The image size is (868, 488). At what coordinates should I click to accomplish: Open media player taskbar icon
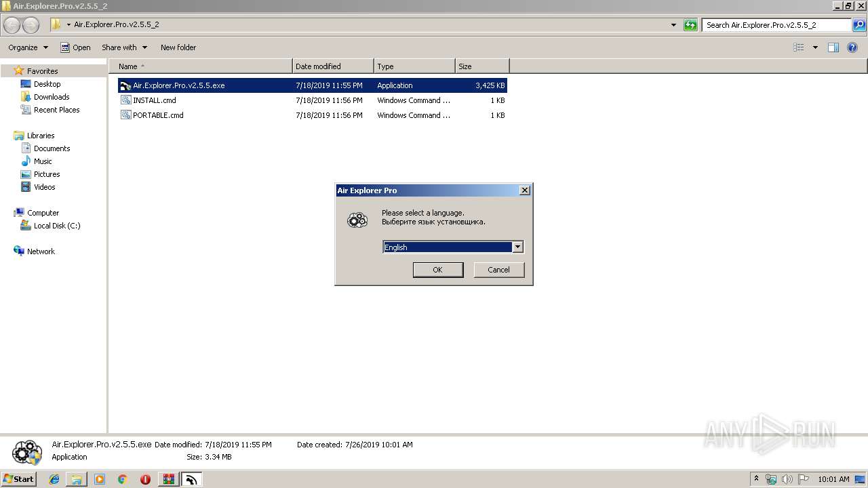point(100,479)
